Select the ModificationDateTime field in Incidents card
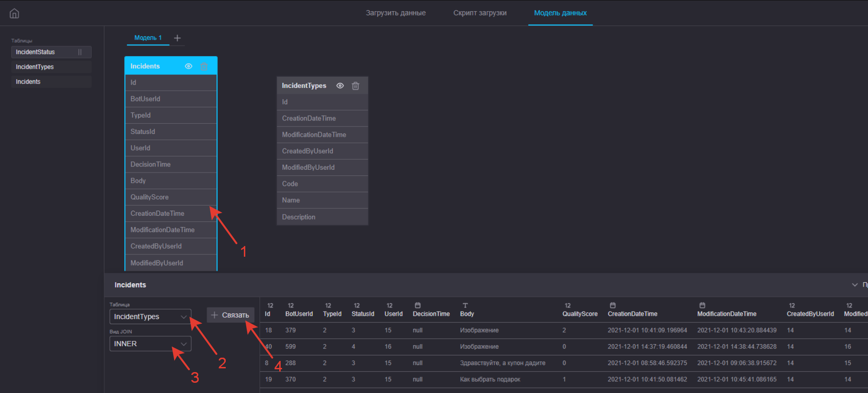This screenshot has height=393, width=868. coord(171,230)
